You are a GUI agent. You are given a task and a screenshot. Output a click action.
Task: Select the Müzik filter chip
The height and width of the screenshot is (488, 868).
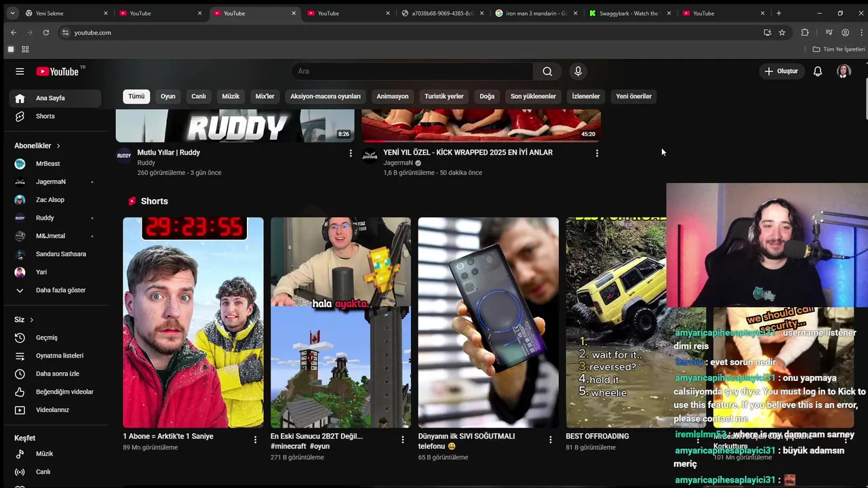(231, 96)
